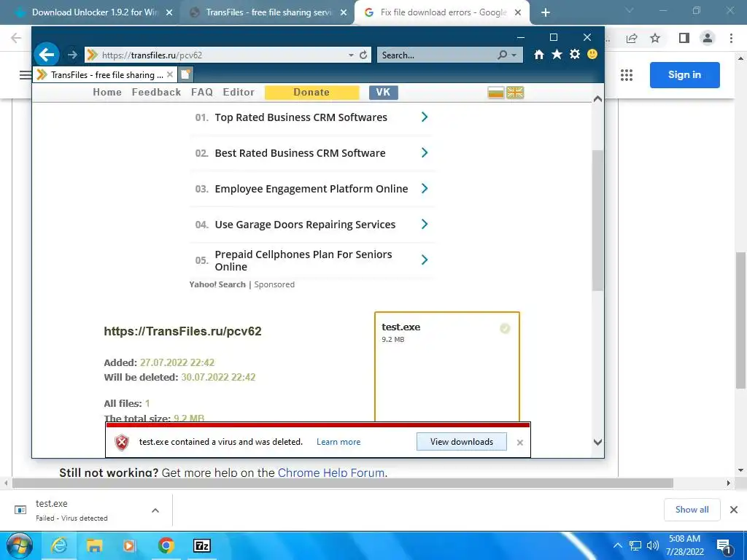Open the Editor link on TransFiles
Image resolution: width=747 pixels, height=560 pixels.
(x=239, y=93)
